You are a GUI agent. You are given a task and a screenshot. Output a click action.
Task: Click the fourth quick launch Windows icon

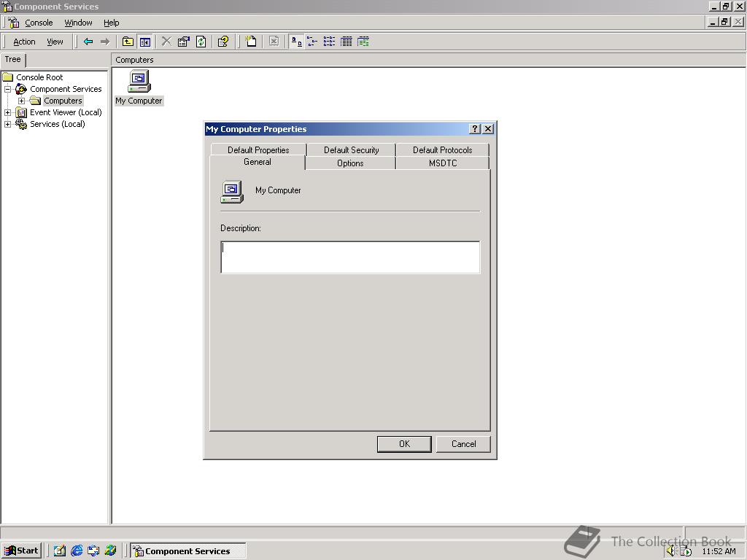point(111,551)
